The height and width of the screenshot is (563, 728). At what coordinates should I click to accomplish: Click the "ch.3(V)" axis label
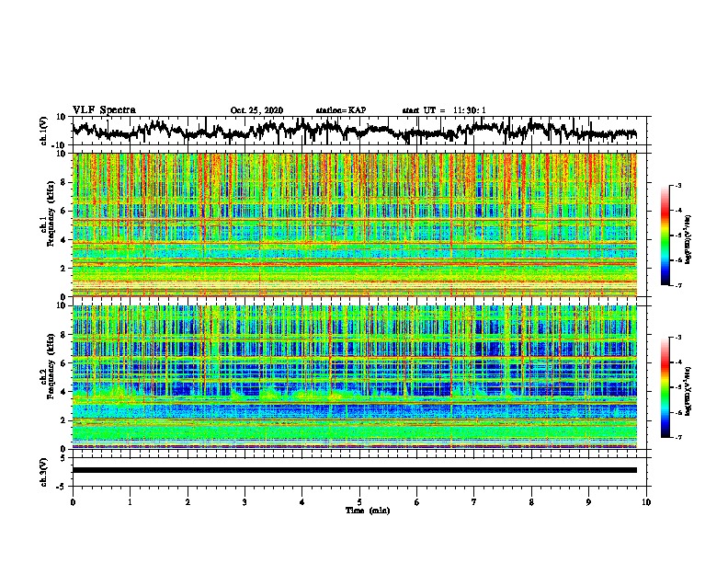[43, 472]
